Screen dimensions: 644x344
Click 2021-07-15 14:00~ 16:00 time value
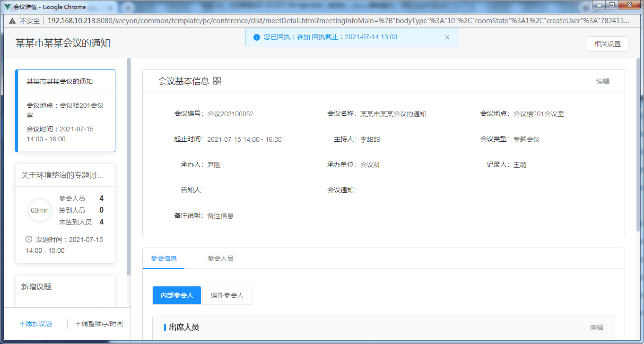click(244, 139)
